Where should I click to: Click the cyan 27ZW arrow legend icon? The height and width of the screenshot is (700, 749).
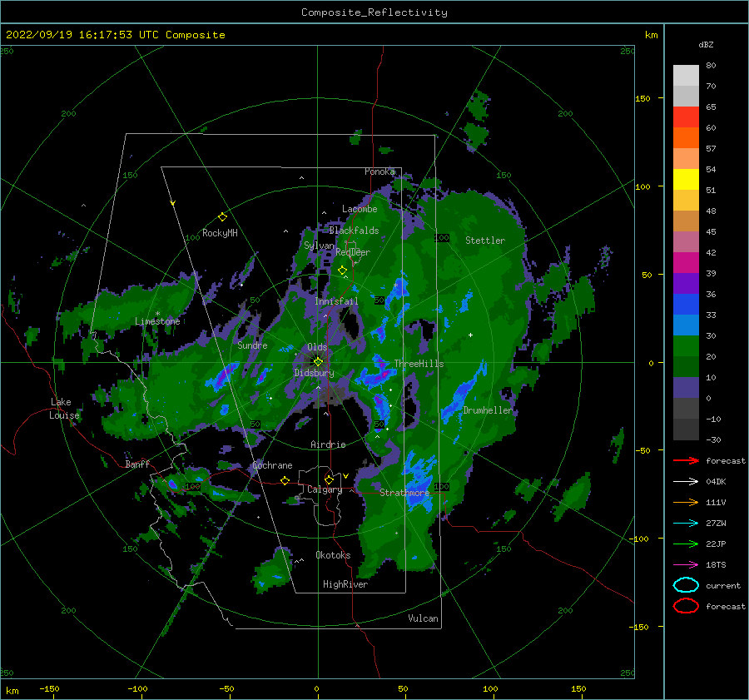686,524
